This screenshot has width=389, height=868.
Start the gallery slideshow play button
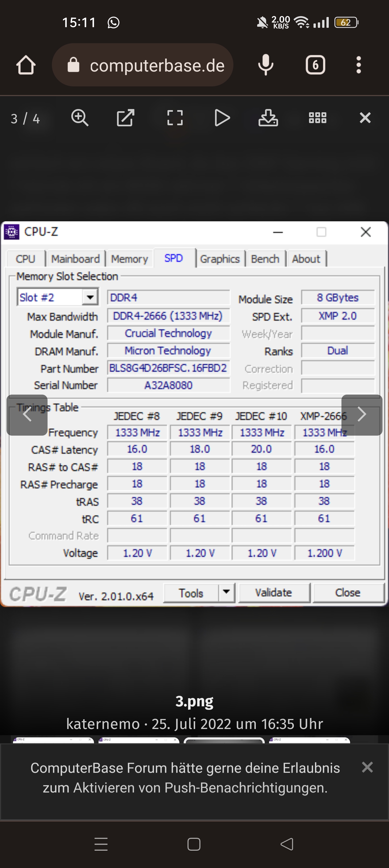(222, 118)
